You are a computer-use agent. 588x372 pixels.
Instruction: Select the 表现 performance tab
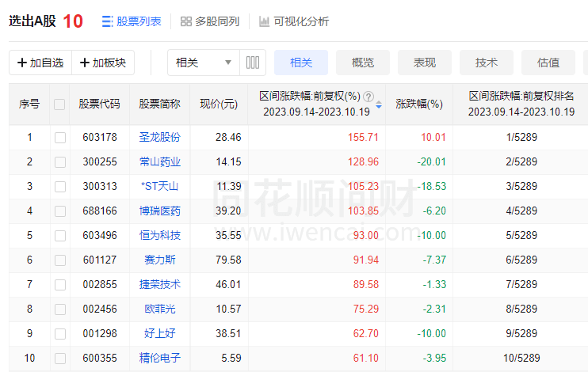pos(425,63)
